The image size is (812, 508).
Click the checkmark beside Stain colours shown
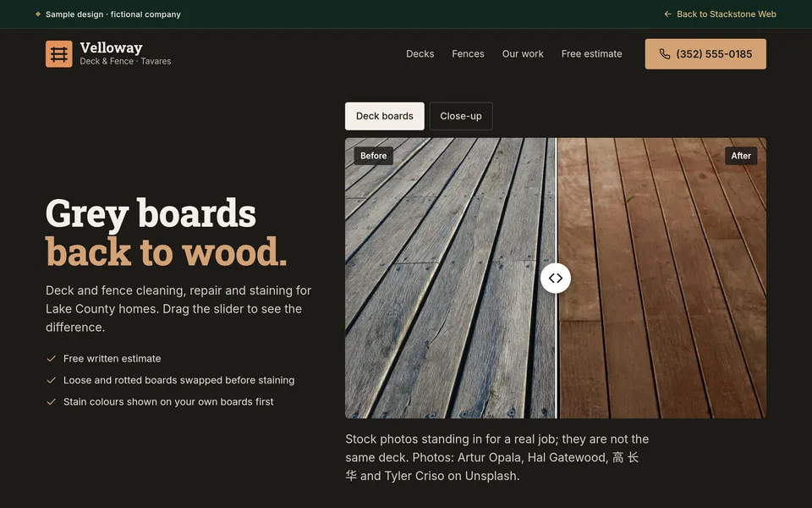pyautogui.click(x=51, y=401)
